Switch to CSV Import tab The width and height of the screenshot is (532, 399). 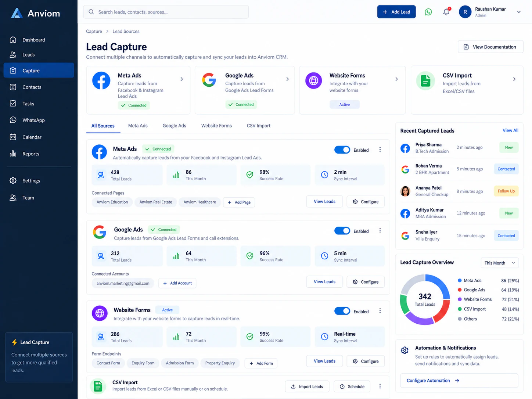click(259, 126)
